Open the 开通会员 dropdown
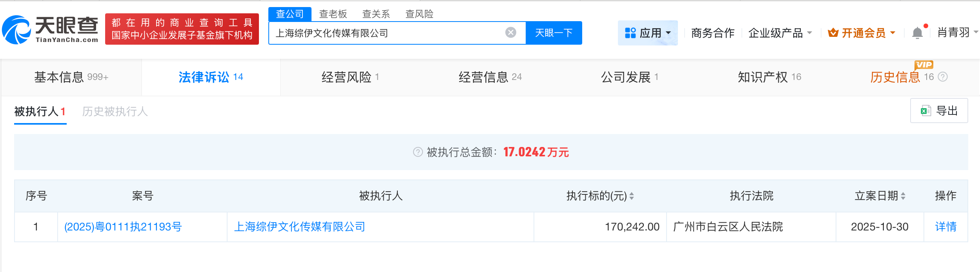 pyautogui.click(x=862, y=33)
